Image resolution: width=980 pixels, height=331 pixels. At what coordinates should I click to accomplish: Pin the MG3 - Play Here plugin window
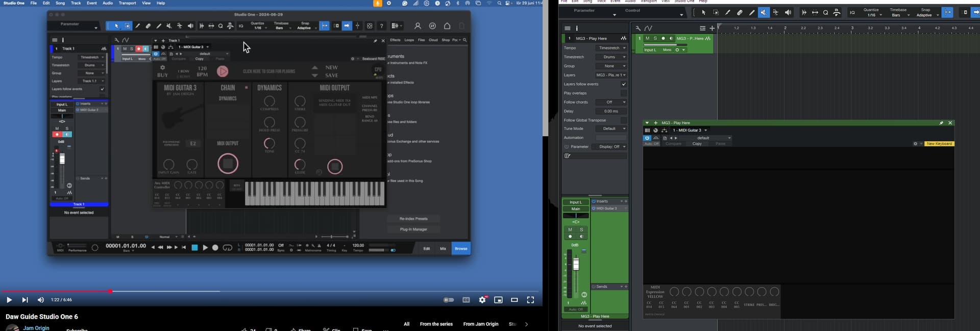pyautogui.click(x=941, y=123)
